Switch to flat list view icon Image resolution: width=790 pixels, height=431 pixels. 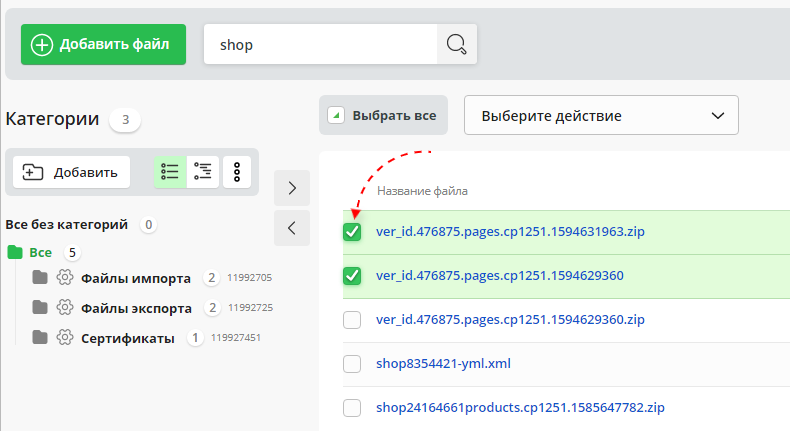click(170, 172)
